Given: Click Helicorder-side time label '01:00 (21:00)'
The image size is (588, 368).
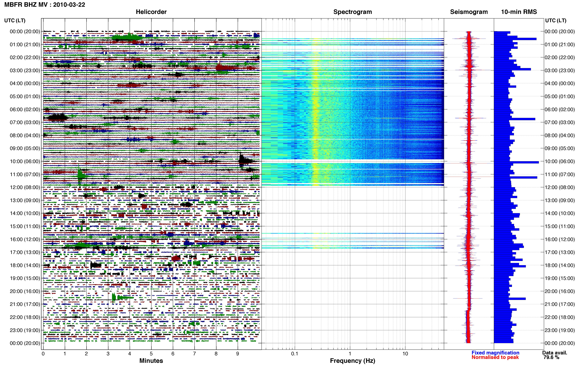Looking at the screenshot, I should point(25,45).
